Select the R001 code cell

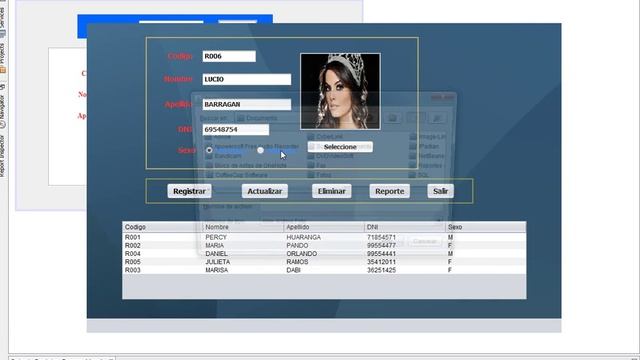pos(162,237)
